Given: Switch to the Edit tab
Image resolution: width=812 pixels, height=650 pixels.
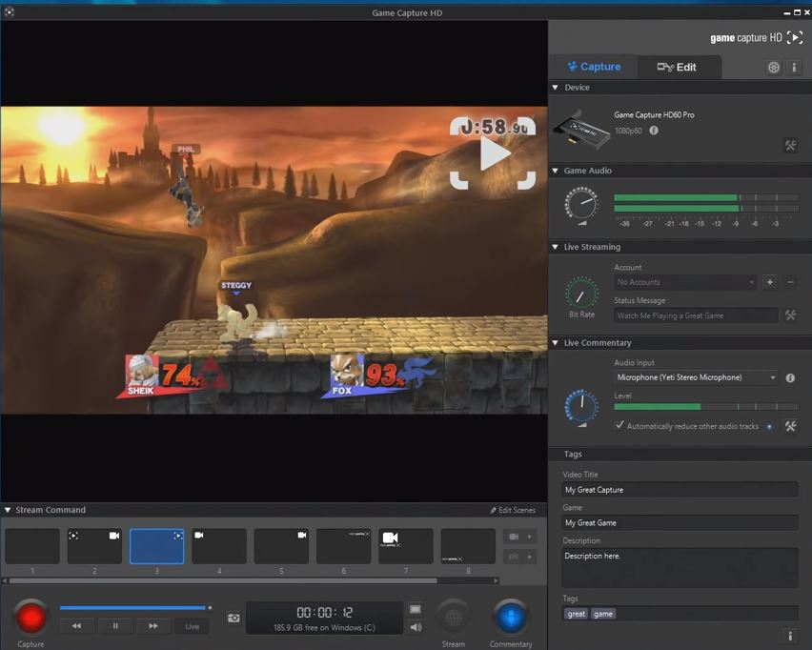Looking at the screenshot, I should click(679, 67).
